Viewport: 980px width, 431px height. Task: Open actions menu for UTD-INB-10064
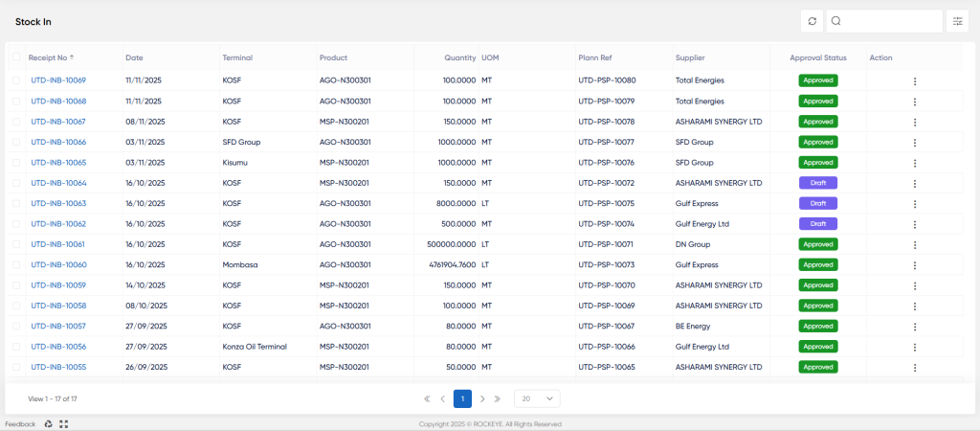point(914,183)
